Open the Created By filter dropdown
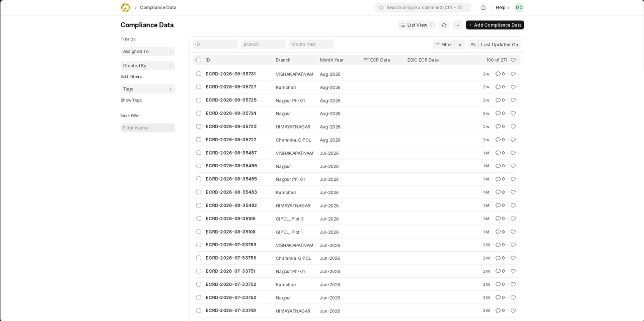 point(147,65)
